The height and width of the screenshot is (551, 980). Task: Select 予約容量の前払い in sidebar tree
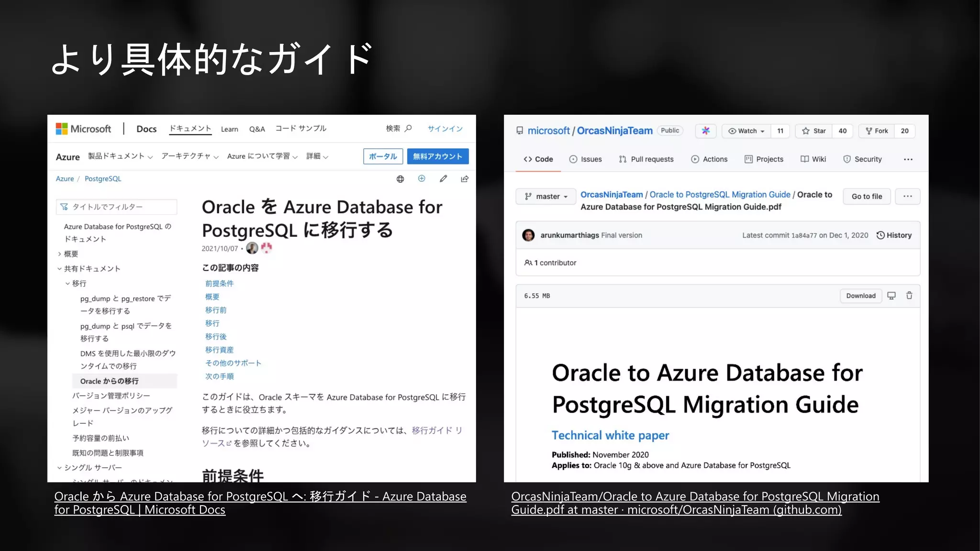click(x=100, y=438)
